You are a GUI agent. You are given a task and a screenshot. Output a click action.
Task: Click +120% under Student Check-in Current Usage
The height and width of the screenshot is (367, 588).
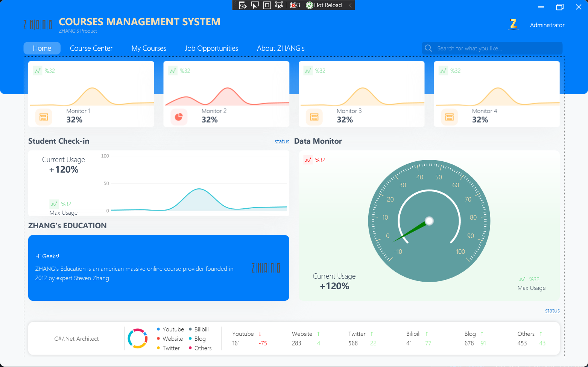click(64, 170)
